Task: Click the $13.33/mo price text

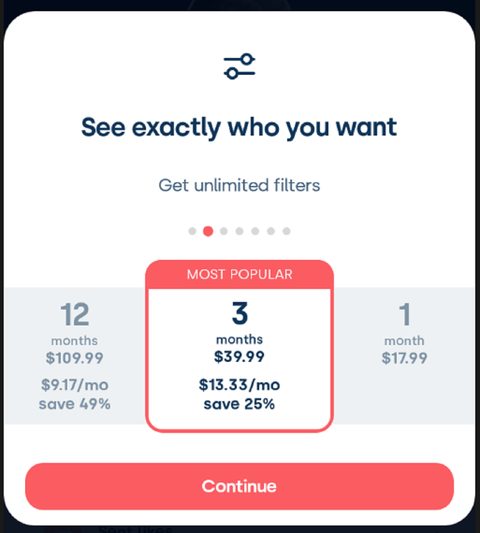Action: click(x=239, y=385)
